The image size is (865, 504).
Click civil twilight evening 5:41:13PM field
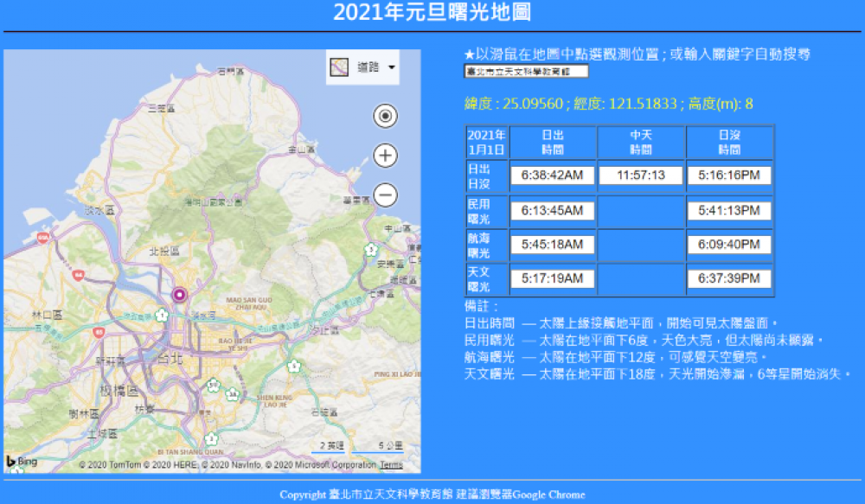[729, 211]
